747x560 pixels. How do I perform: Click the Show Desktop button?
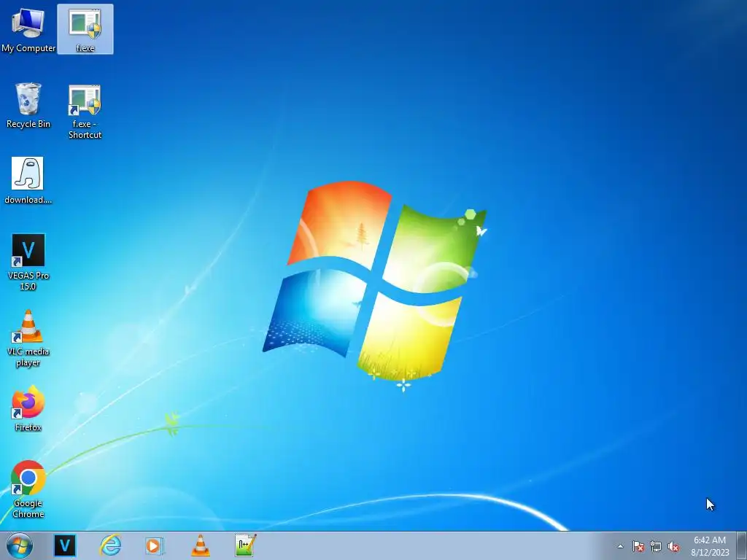pyautogui.click(x=742, y=545)
